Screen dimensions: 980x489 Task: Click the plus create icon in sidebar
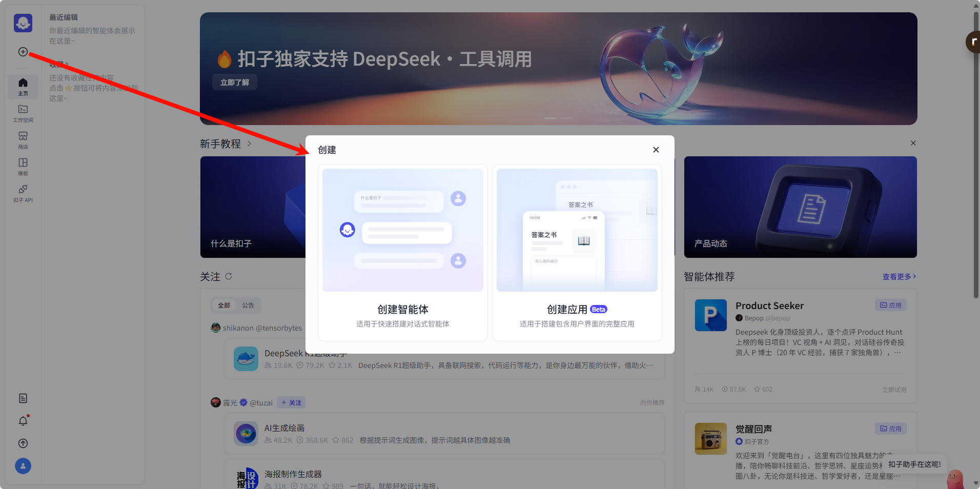coord(23,52)
